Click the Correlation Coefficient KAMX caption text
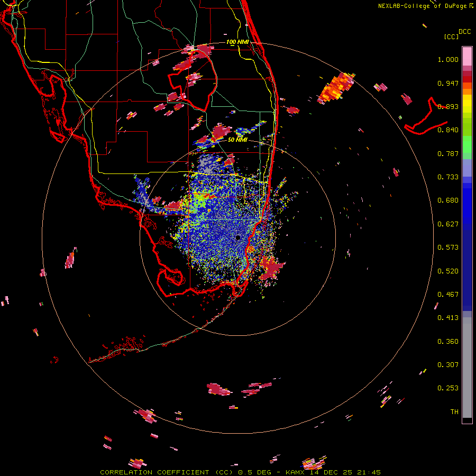 [x=240, y=472]
